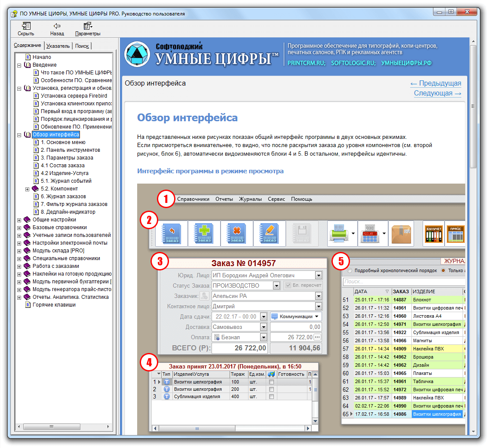Click the cardboard box package icon
Screen dimensions: 488x448
[401, 233]
